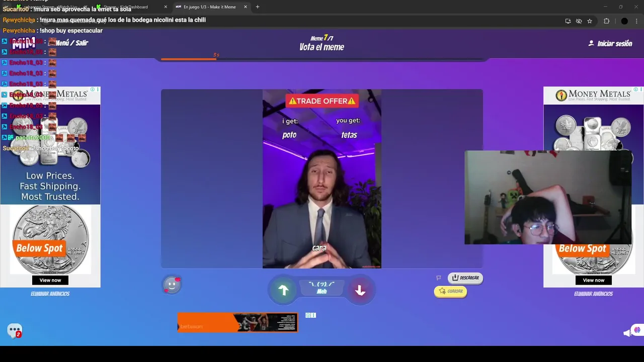Click the orange betsson banner ad

[237, 323]
